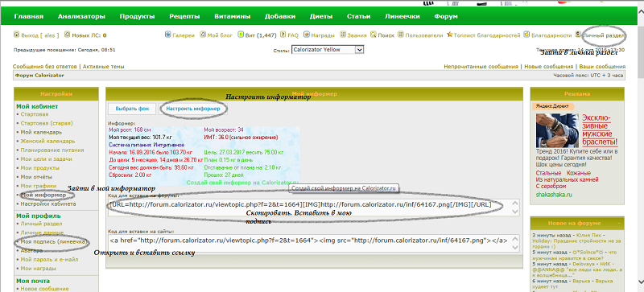Open Активные темы link
This screenshot has width=644, height=292.
pyautogui.click(x=104, y=67)
